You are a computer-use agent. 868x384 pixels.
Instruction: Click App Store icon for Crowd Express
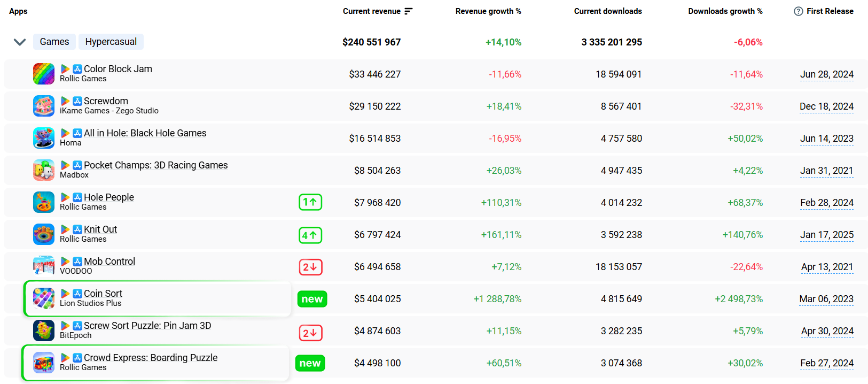77,358
